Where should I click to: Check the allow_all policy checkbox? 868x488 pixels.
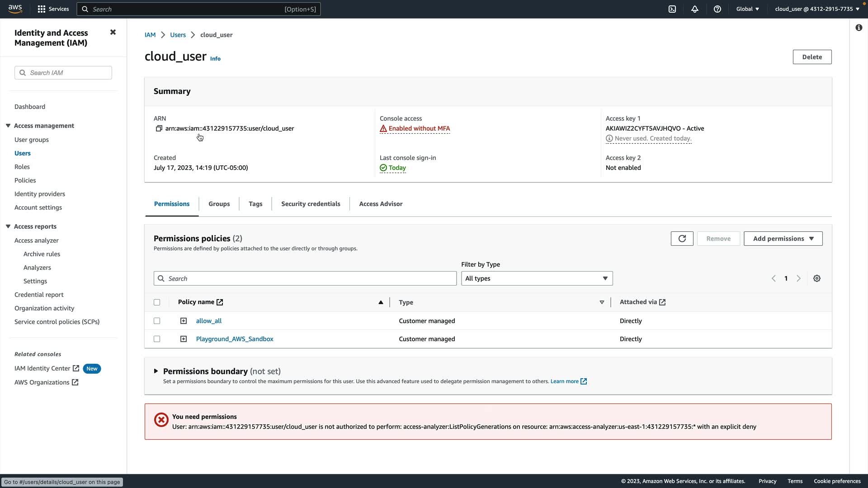[x=157, y=321]
